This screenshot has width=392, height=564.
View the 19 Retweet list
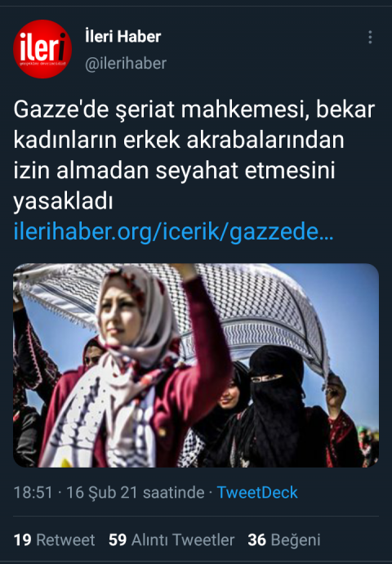click(54, 540)
